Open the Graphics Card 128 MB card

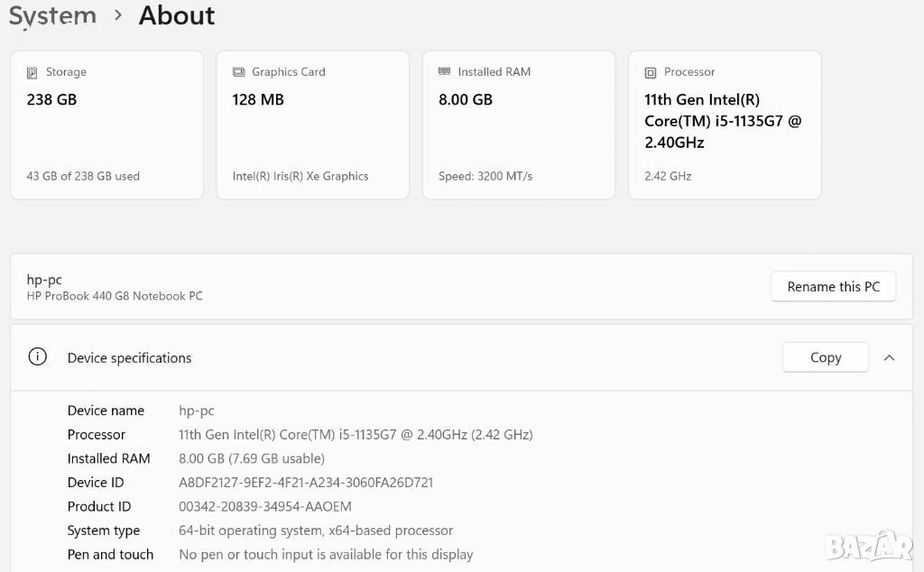(312, 125)
